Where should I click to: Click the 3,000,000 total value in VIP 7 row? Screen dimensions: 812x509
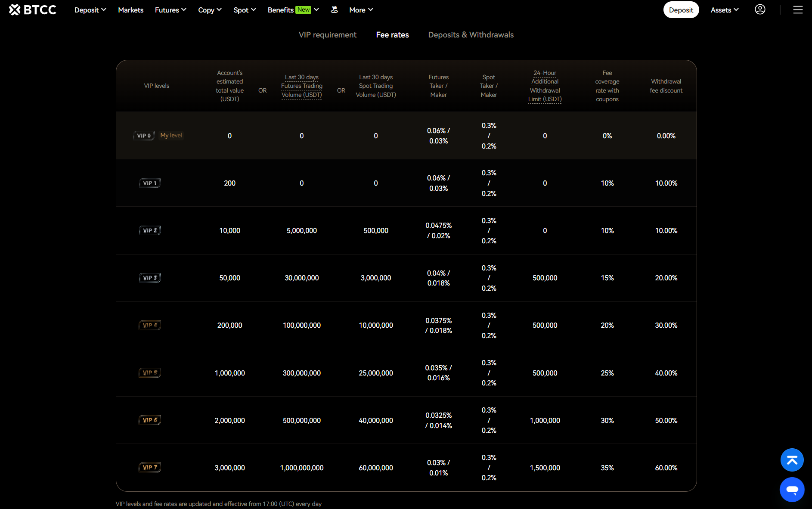click(x=229, y=468)
